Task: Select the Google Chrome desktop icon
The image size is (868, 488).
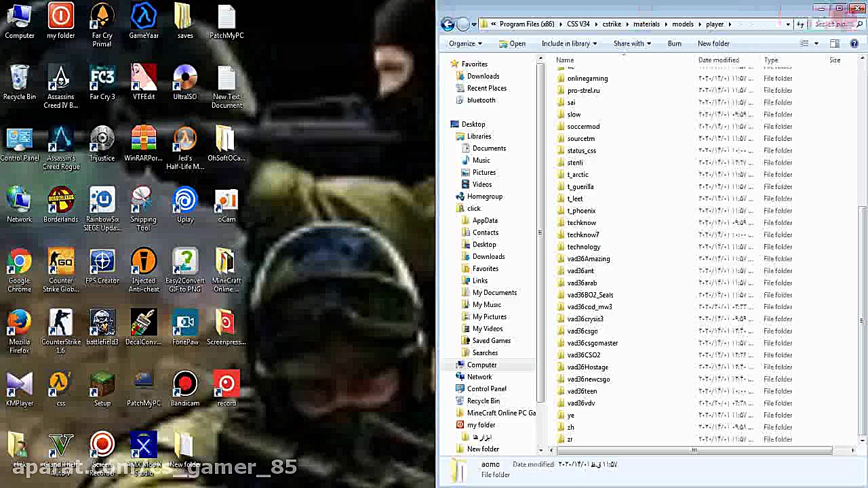Action: (x=20, y=271)
